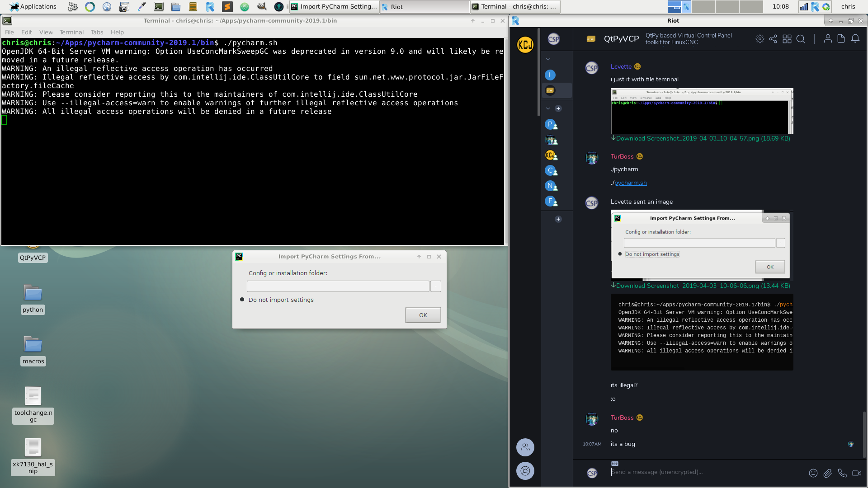Image resolution: width=868 pixels, height=488 pixels.
Task: Select the L room avatar in Riot room list
Action: (550, 75)
